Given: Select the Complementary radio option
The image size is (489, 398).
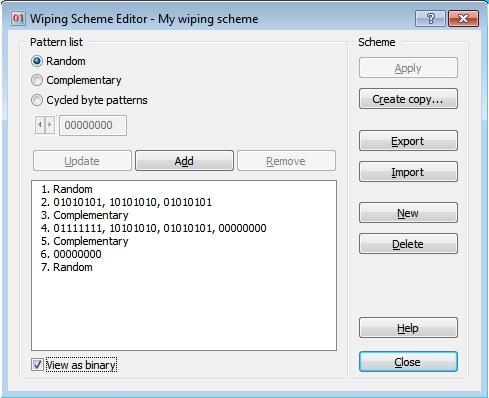Looking at the screenshot, I should tap(37, 80).
